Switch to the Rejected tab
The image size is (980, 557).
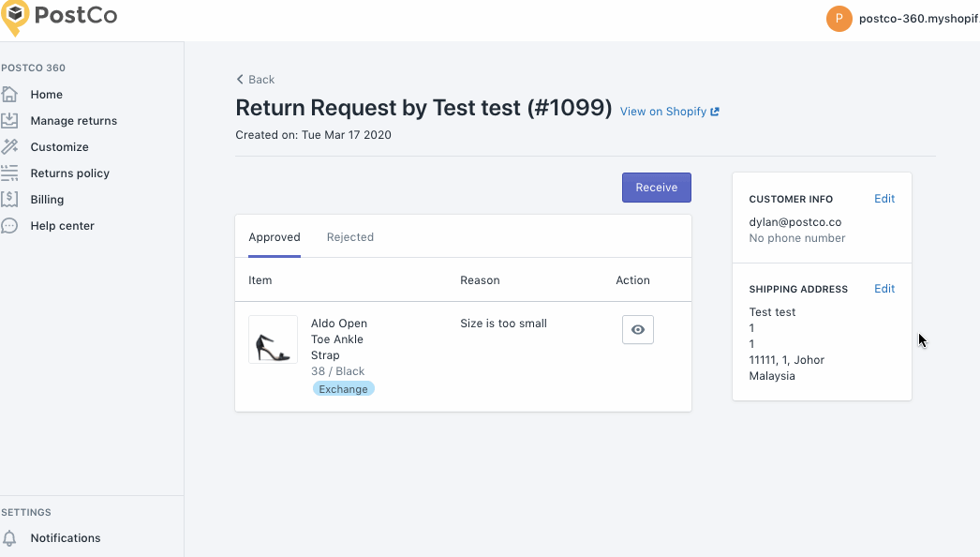(x=350, y=237)
